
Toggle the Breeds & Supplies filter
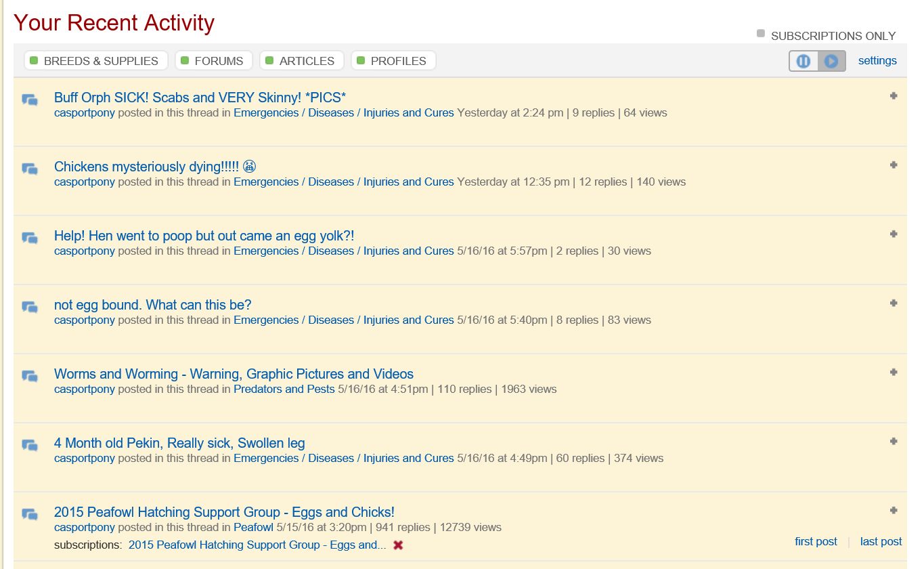point(95,61)
